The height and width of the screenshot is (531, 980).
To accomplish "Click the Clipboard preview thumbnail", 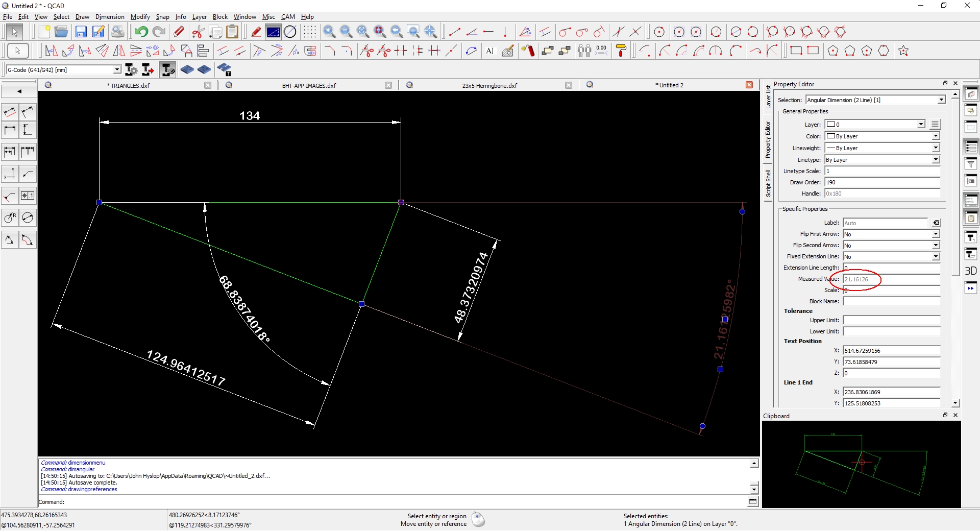I will (x=862, y=464).
